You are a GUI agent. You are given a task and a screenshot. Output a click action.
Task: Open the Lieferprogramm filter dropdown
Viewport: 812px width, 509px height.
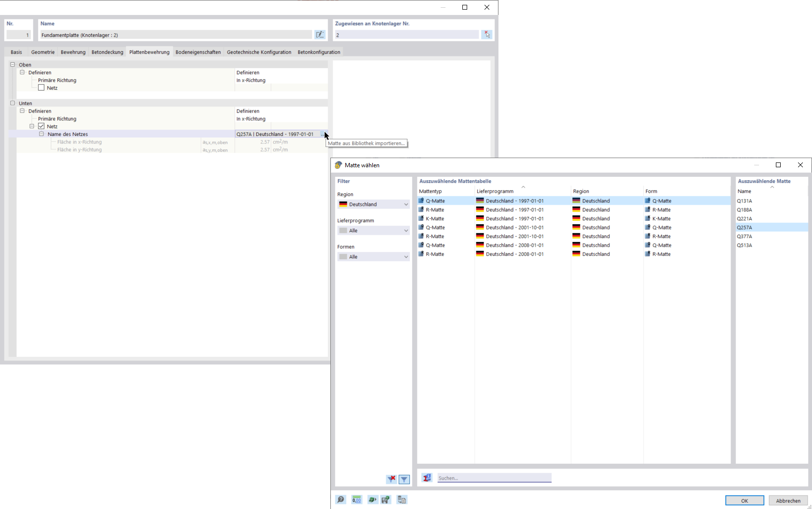[x=374, y=230]
